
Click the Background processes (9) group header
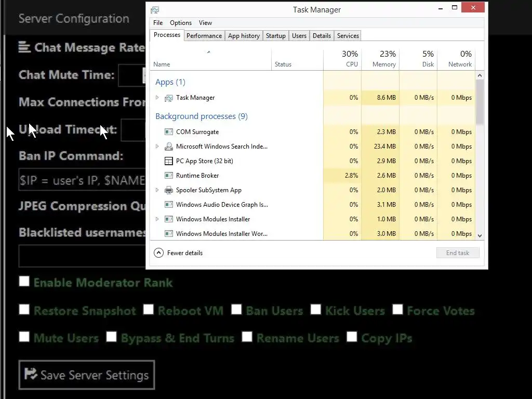(x=202, y=116)
